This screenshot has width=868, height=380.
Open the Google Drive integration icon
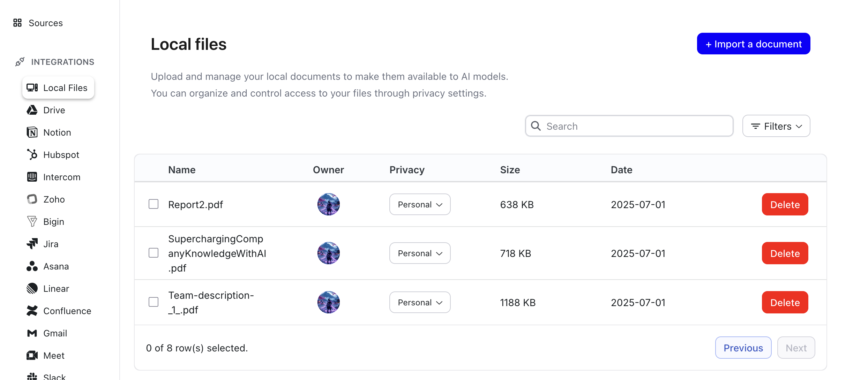(x=32, y=110)
